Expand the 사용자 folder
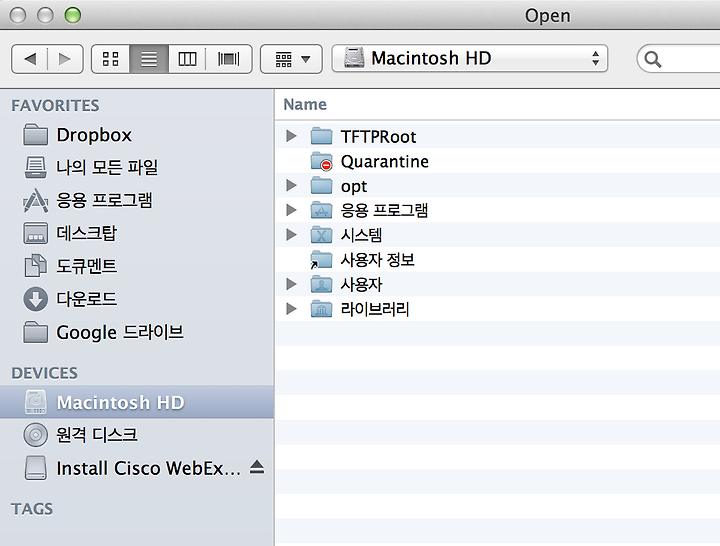 291,284
